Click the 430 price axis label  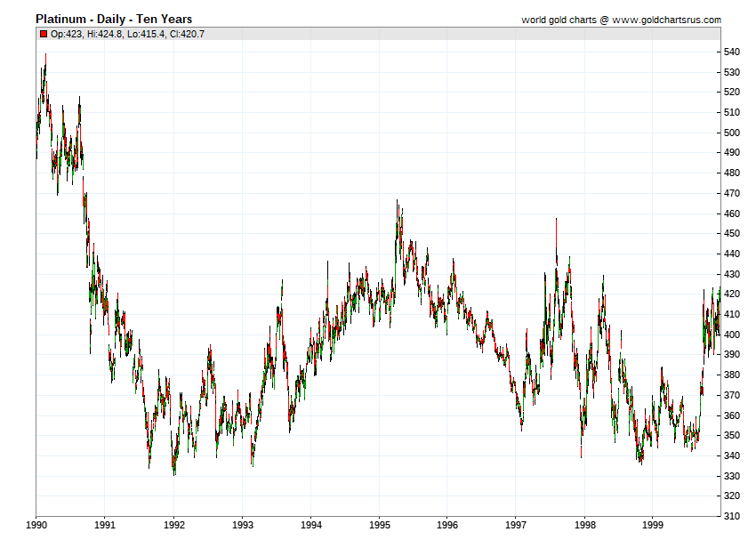(732, 274)
